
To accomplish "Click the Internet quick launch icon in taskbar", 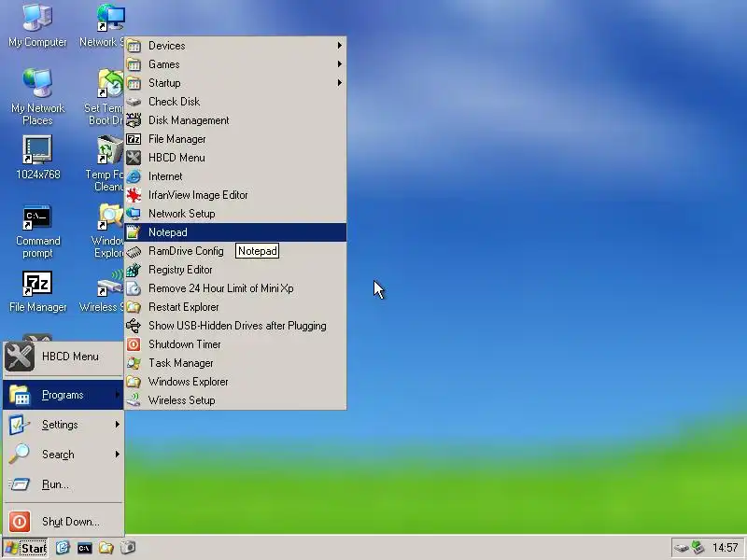I will 63,548.
